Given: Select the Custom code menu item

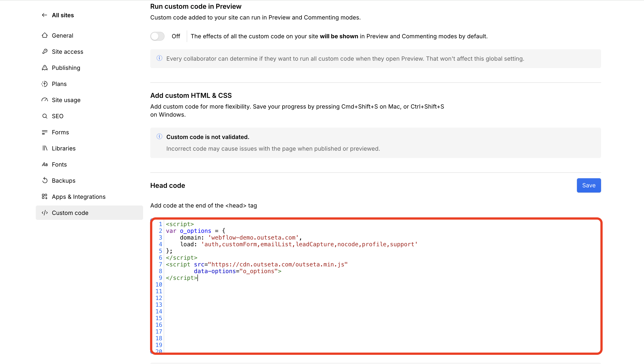Looking at the screenshot, I should tap(70, 213).
